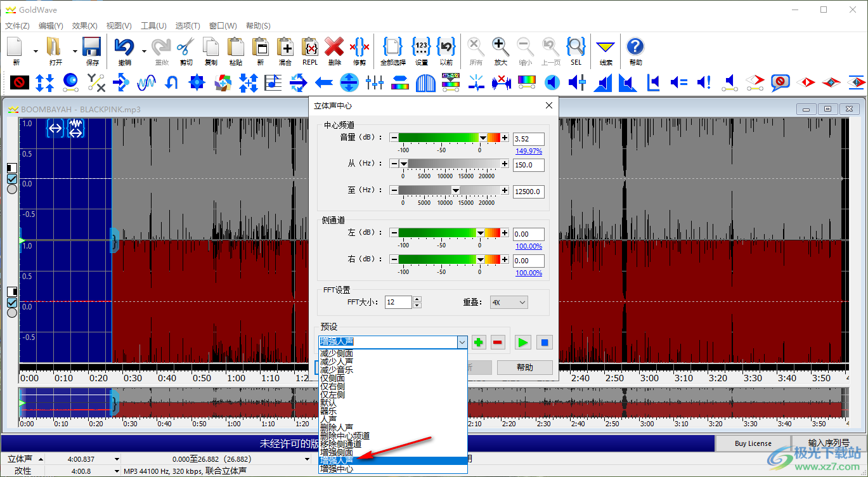
Task: Click the blue stop preview button
Action: pyautogui.click(x=544, y=343)
